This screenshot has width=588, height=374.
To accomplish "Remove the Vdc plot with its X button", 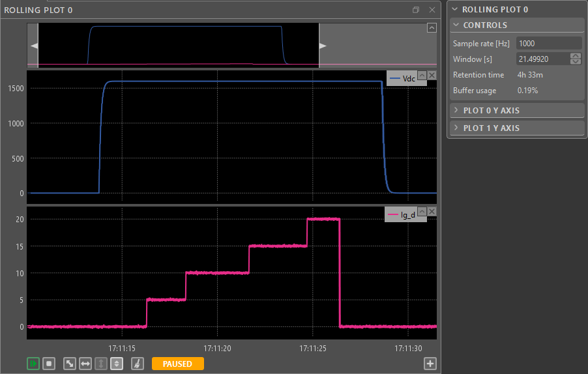I will tap(432, 76).
